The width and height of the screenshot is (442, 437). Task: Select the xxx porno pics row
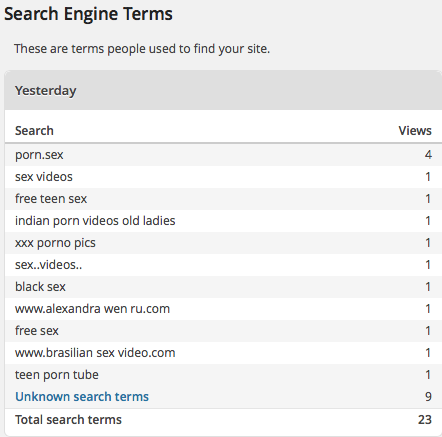[223, 243]
